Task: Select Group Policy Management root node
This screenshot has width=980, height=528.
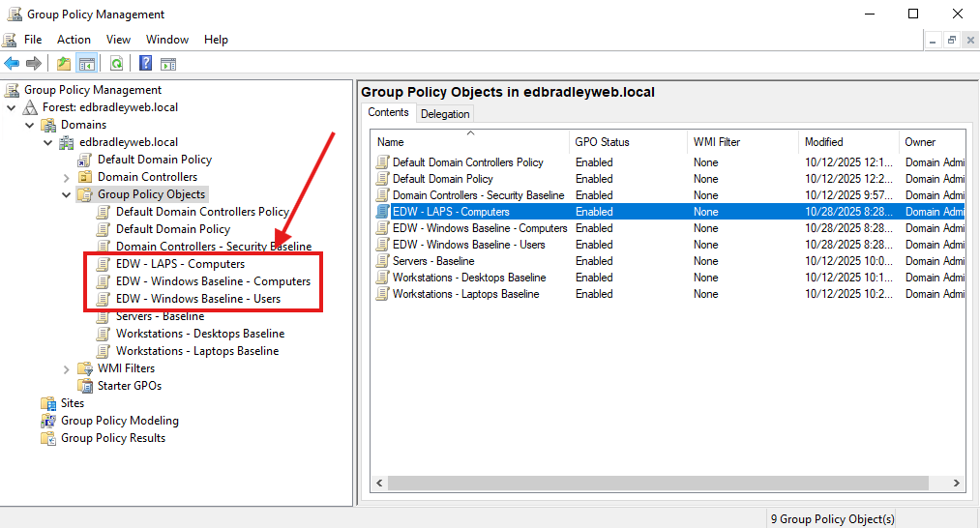Action: pos(93,90)
